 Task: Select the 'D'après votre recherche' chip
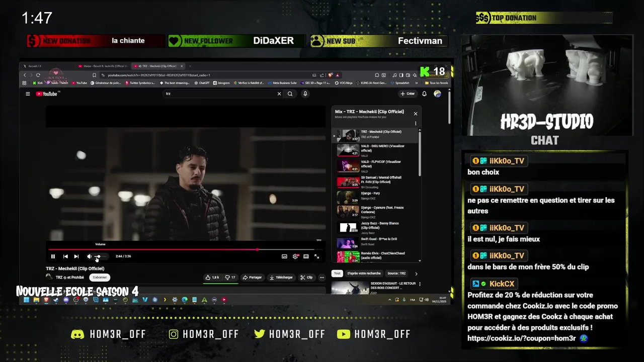pos(364,274)
